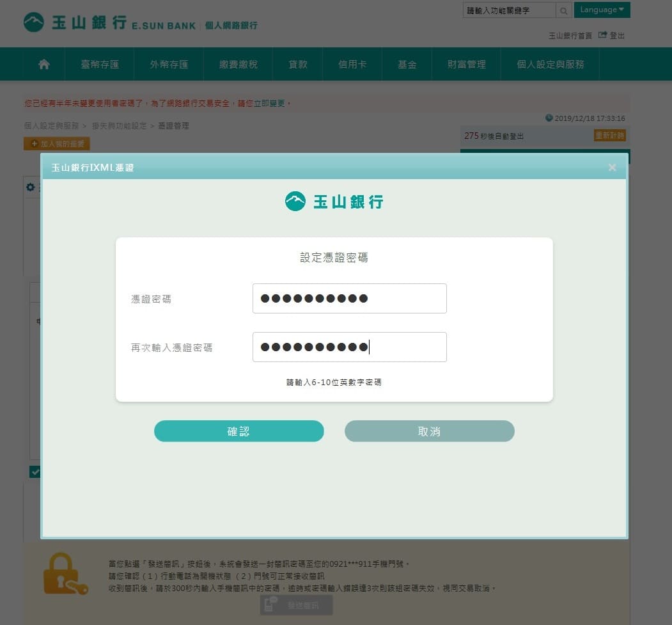Click the padlock and key icon
The image size is (672, 625).
65,574
